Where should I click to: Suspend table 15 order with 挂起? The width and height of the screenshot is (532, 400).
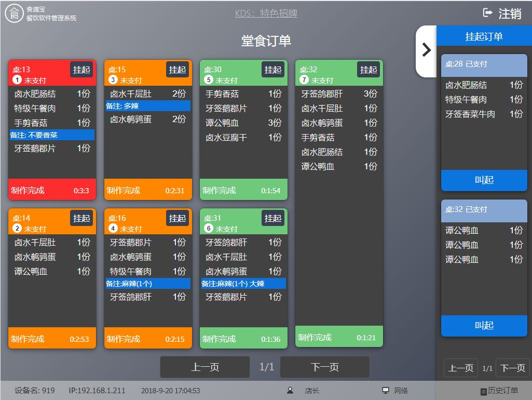click(178, 70)
